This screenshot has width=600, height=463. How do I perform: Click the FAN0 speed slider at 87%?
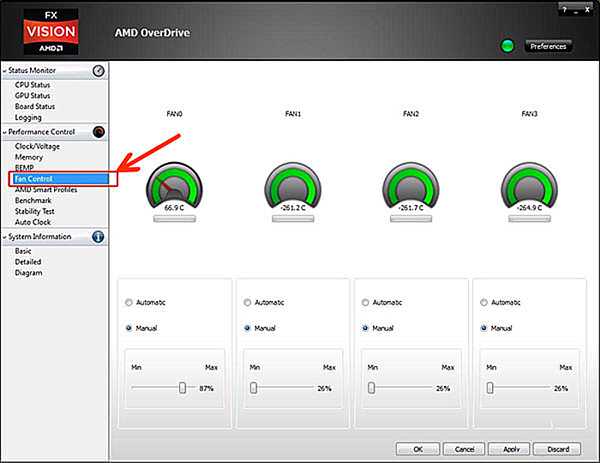coord(183,388)
